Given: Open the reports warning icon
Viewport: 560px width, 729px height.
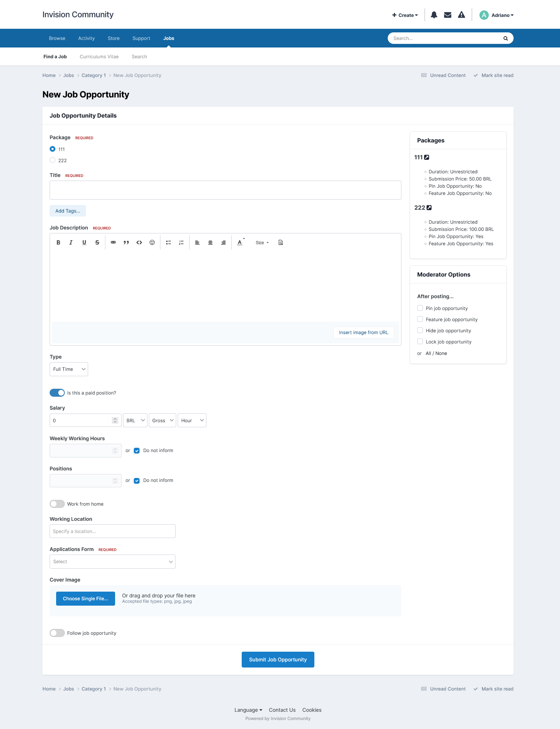Looking at the screenshot, I should tap(461, 15).
